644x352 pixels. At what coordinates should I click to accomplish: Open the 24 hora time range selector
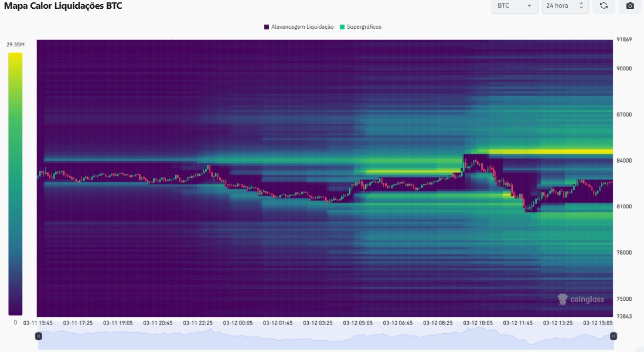[x=565, y=6]
